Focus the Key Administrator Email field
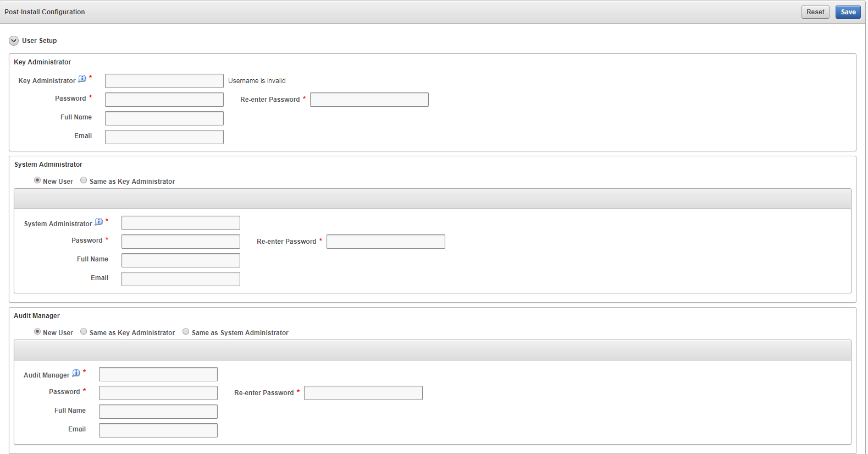Image resolution: width=868 pixels, height=454 pixels. [x=164, y=137]
